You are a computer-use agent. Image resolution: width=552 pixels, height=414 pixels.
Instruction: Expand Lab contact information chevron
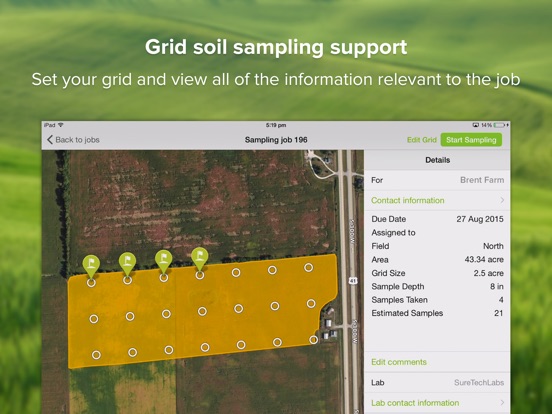[x=502, y=402]
